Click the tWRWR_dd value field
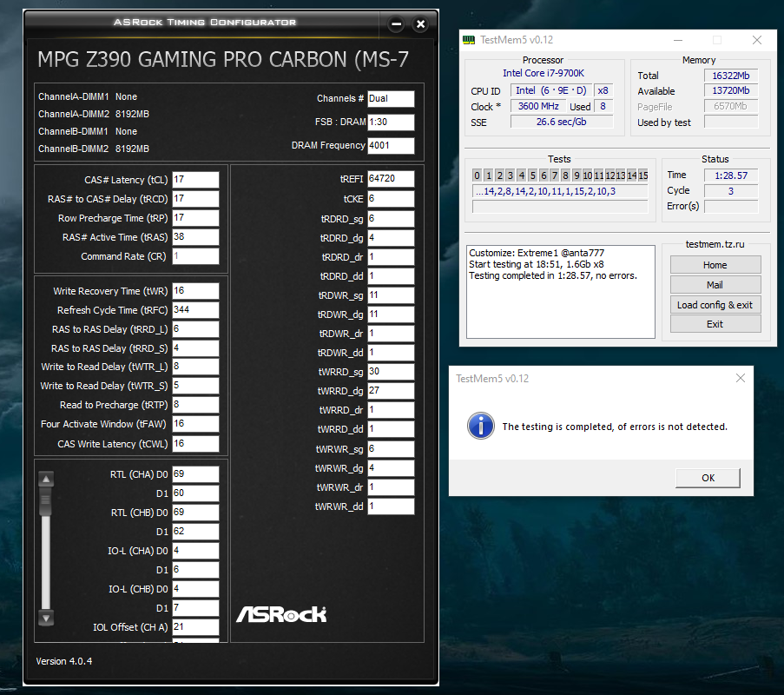 (391, 506)
